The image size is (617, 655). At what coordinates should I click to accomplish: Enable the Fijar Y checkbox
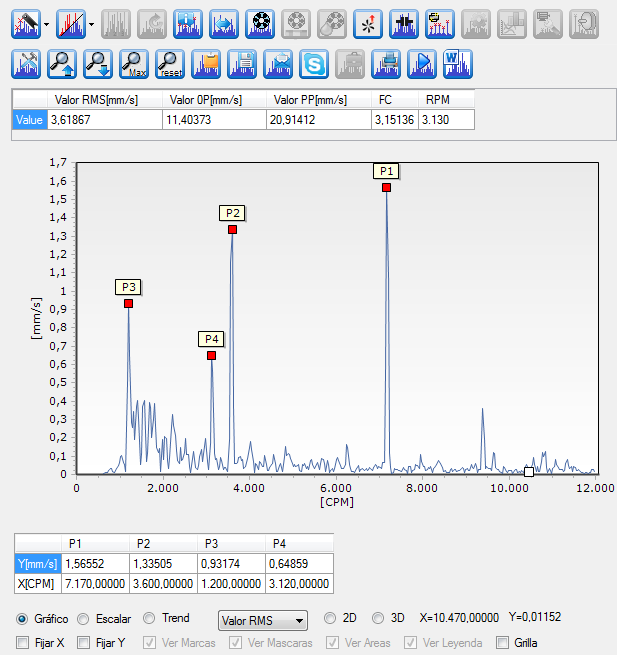(x=84, y=642)
